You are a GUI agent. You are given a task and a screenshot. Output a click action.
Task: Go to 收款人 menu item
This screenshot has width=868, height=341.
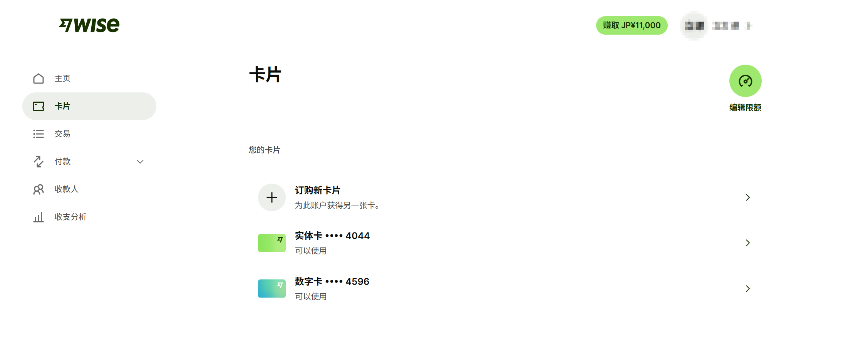pyautogui.click(x=89, y=189)
